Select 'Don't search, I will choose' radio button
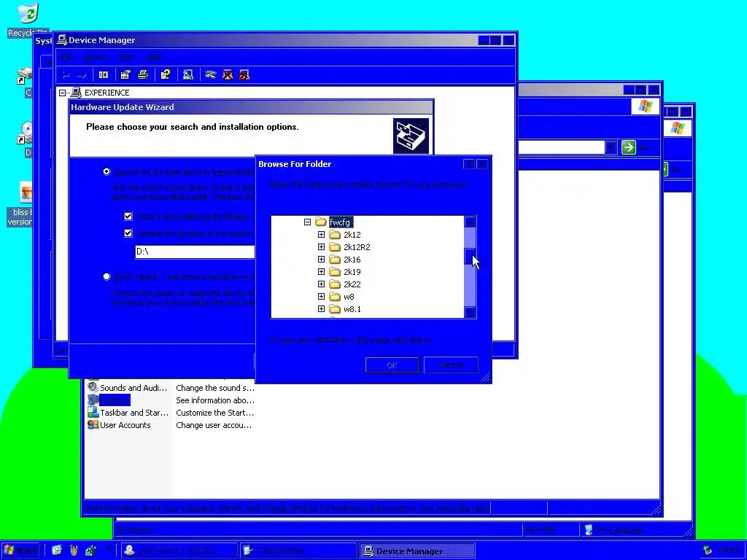This screenshot has width=747, height=560. 107,276
